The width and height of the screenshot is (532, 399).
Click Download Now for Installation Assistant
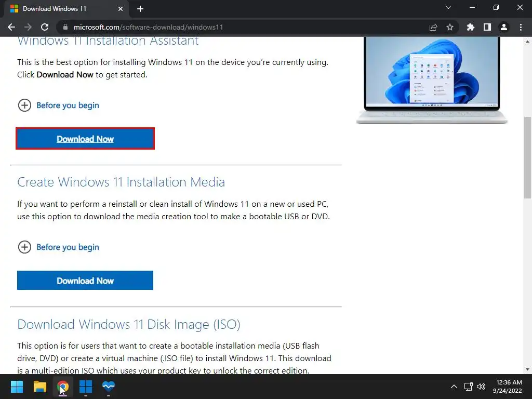[85, 138]
